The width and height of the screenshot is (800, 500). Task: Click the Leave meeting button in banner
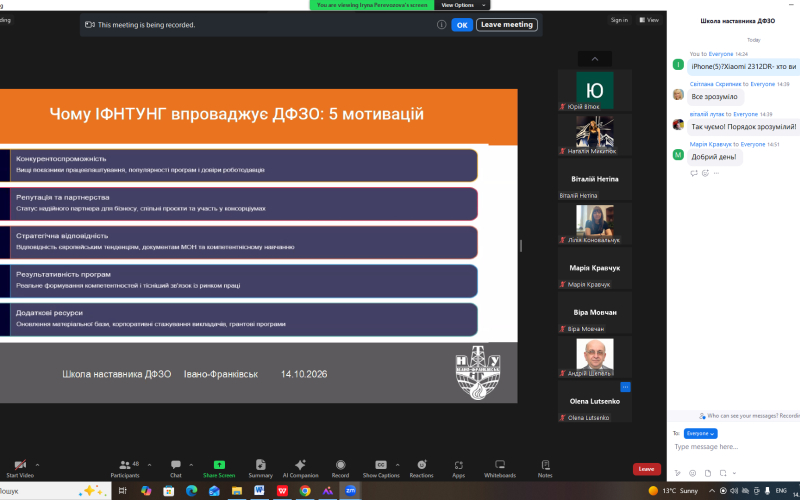pyautogui.click(x=507, y=24)
